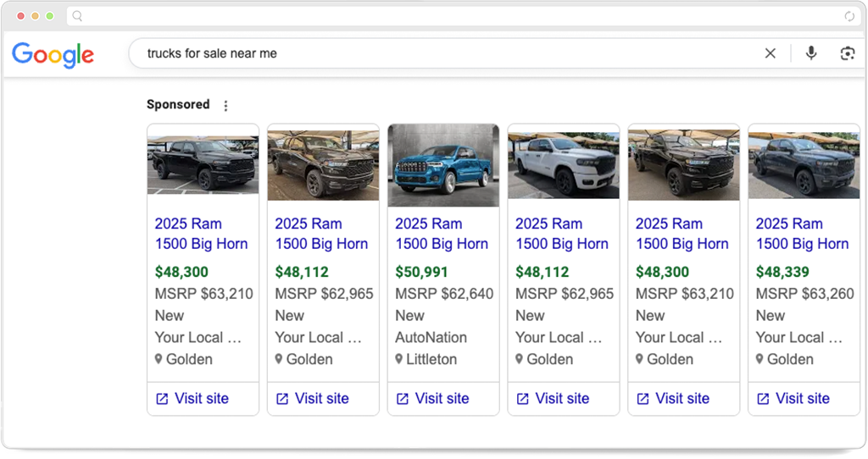Viewport: 868px width, 459px height.
Task: Open the truck photo in the $48,339 listing
Action: pos(804,165)
